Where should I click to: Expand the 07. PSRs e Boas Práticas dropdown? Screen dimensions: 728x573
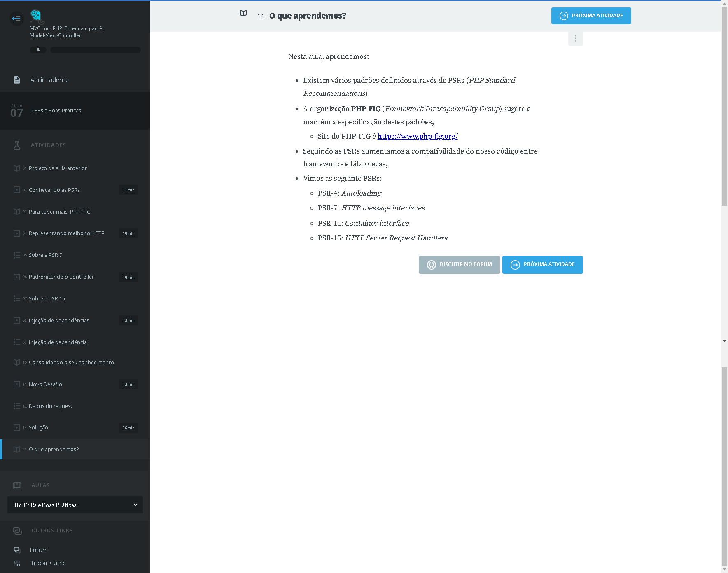75,505
